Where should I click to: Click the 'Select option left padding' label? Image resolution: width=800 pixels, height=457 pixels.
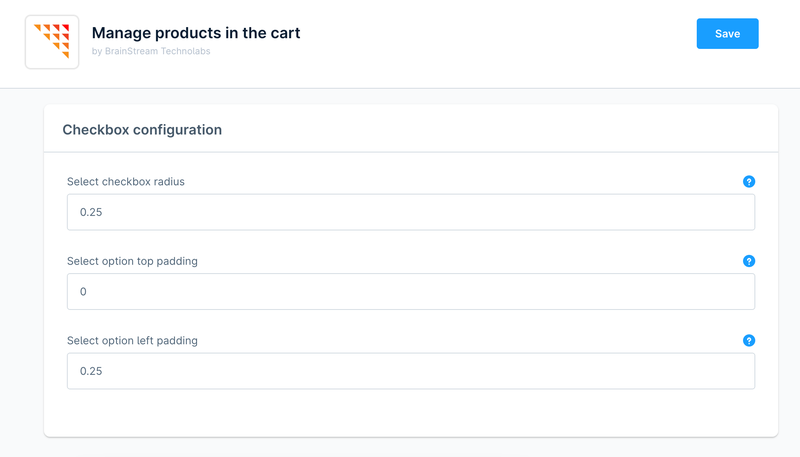(x=132, y=340)
